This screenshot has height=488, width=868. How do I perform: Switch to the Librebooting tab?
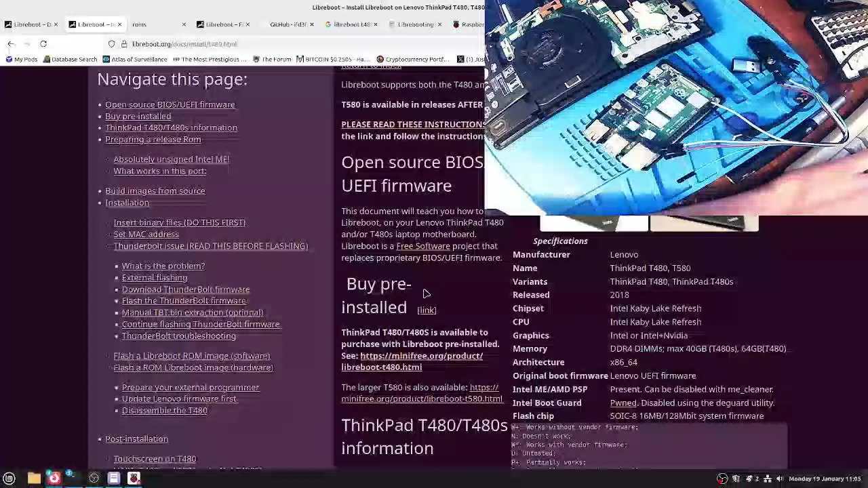pos(415,24)
